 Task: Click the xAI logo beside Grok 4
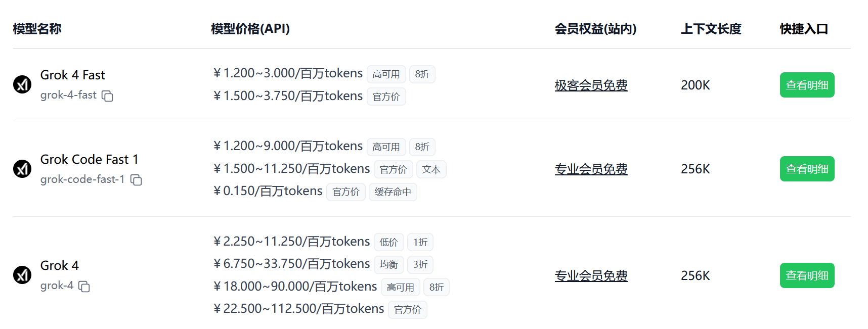(22, 275)
